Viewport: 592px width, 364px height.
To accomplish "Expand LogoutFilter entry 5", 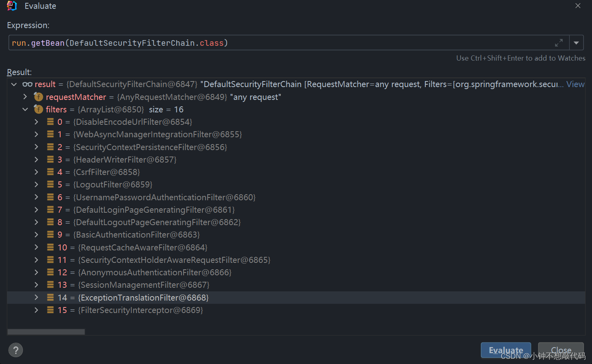I will [37, 184].
